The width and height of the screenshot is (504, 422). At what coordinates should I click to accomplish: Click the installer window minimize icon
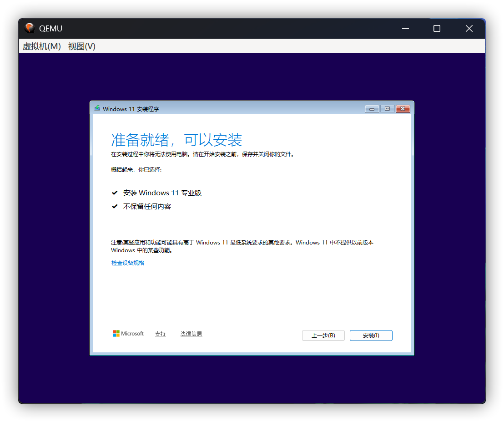[372, 108]
